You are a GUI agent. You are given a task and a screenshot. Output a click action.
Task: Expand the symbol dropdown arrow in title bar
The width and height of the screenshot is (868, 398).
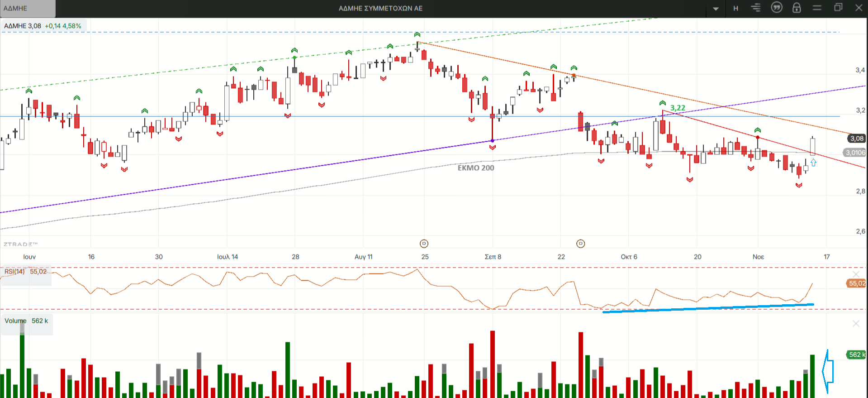tap(716, 9)
